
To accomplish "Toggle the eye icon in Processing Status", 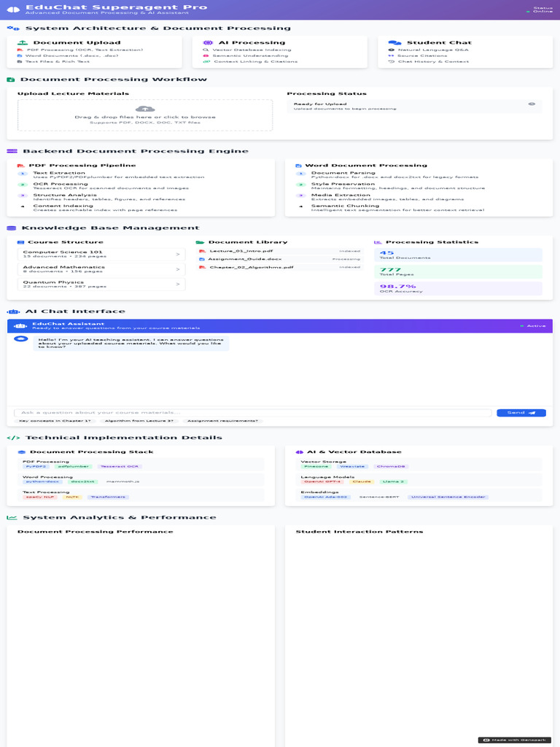I will (x=532, y=104).
